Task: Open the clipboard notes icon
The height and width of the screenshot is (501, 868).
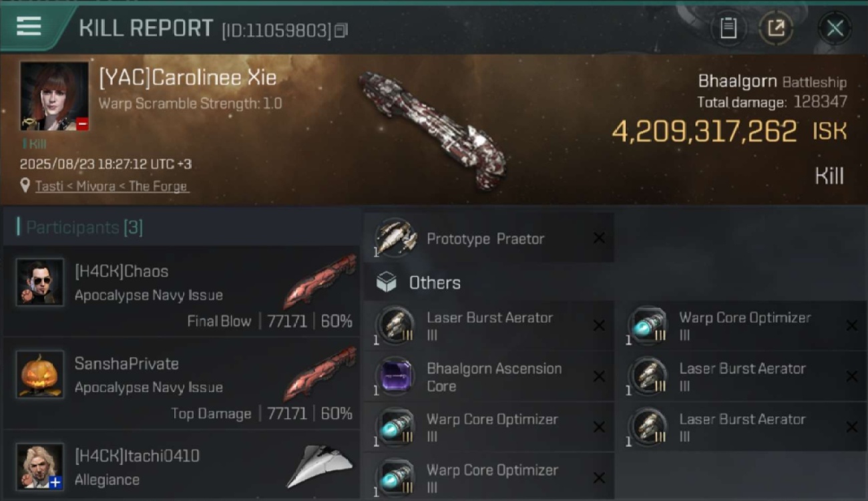Action: [728, 28]
